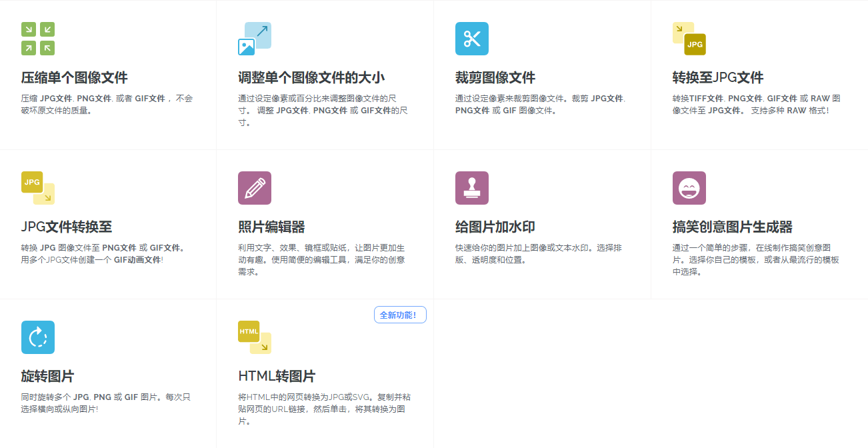Click the convert from JPG icon
Viewport: 868px width, 448px height.
click(x=38, y=188)
